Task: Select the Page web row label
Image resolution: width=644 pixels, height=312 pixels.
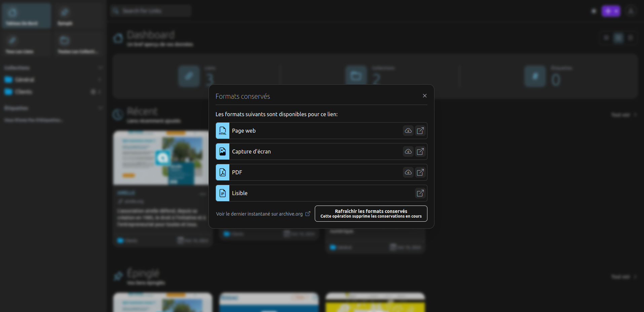Action: 244,131
